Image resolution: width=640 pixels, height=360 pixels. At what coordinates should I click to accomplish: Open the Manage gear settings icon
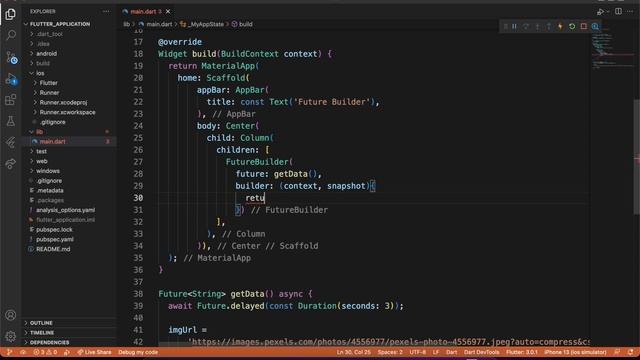[11, 336]
